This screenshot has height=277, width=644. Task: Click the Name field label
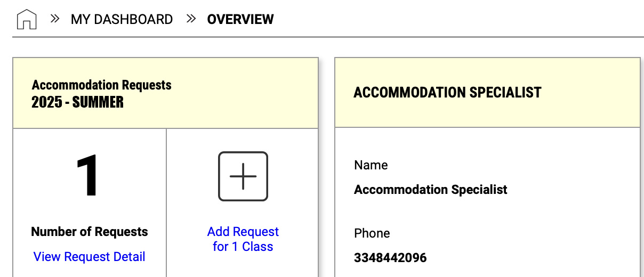click(371, 165)
